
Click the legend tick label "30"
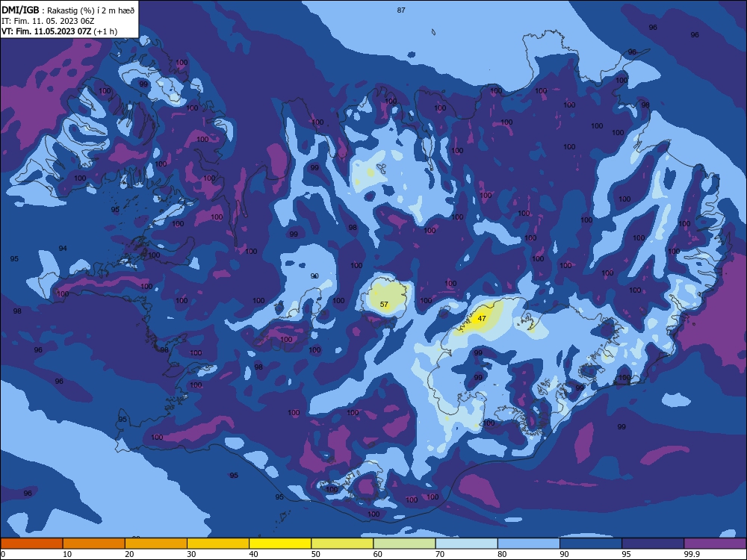(191, 554)
